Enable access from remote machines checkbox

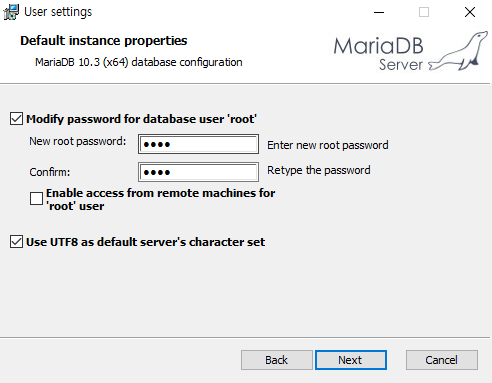click(x=36, y=198)
